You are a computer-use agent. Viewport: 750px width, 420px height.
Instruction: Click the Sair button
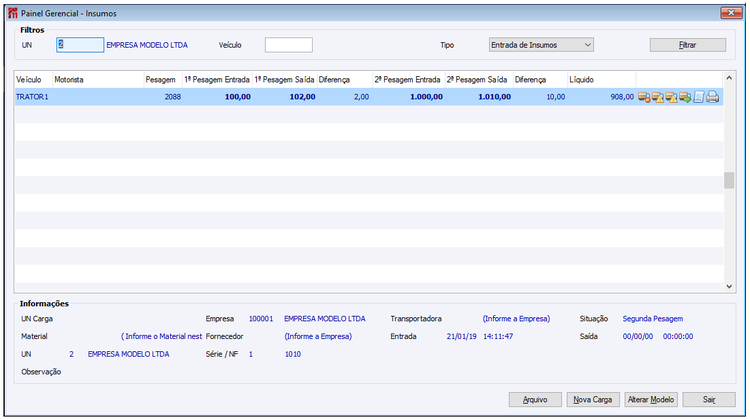[709, 399]
